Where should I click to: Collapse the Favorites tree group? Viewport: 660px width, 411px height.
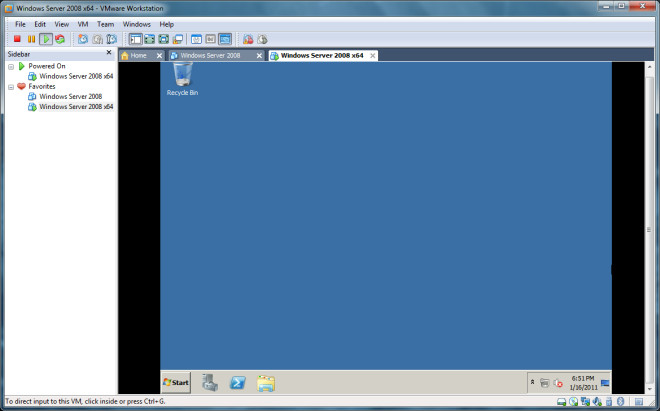pyautogui.click(x=11, y=87)
